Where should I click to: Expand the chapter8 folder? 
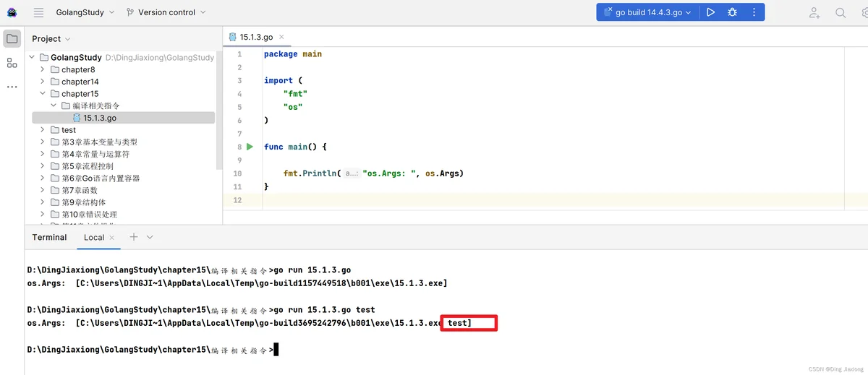43,69
